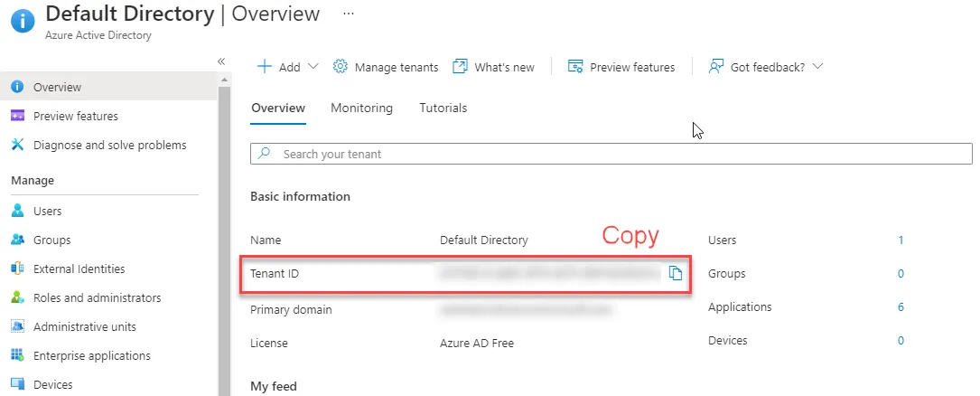Click the Manage tenants gear icon
The width and height of the screenshot is (980, 396).
340,66
